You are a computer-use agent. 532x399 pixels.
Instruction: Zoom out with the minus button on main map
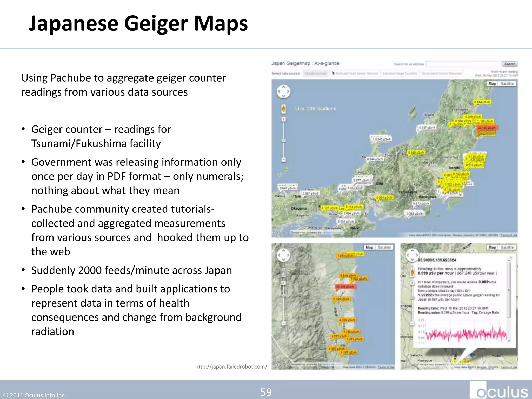tap(284, 160)
